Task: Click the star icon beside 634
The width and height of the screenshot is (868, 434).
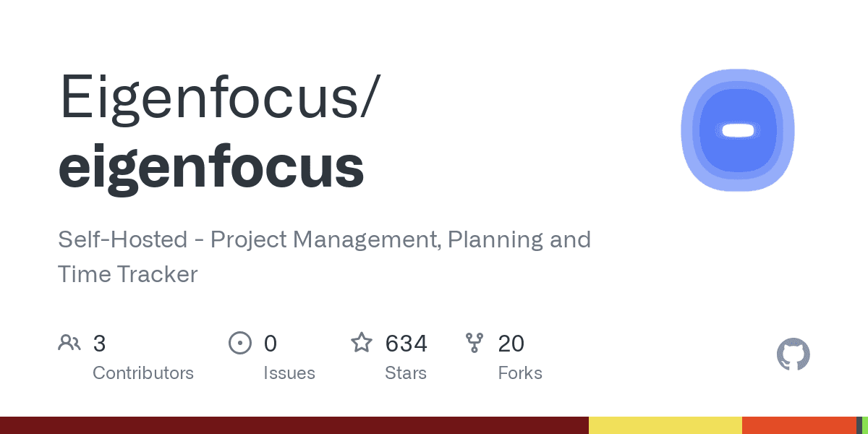Action: [x=362, y=343]
